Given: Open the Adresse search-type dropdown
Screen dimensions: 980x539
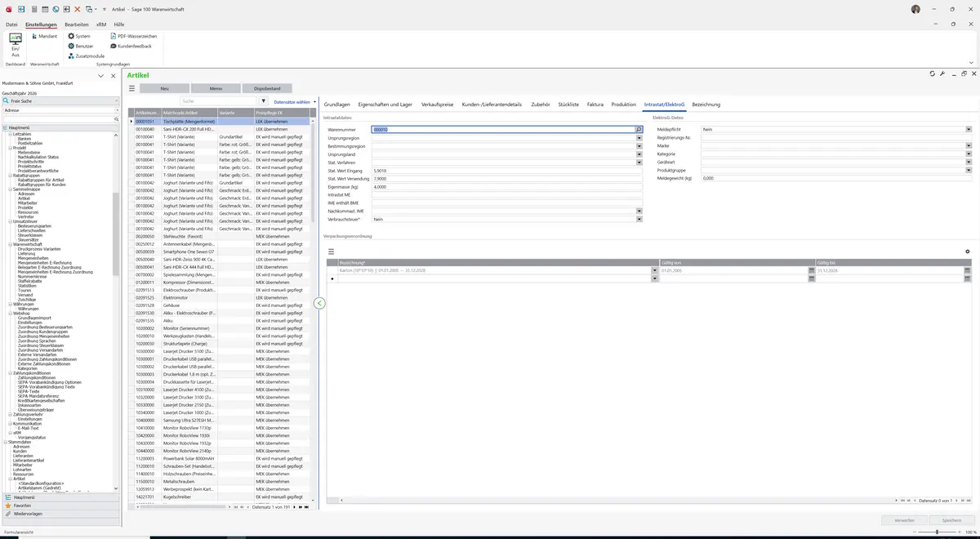Looking at the screenshot, I should 117,109.
